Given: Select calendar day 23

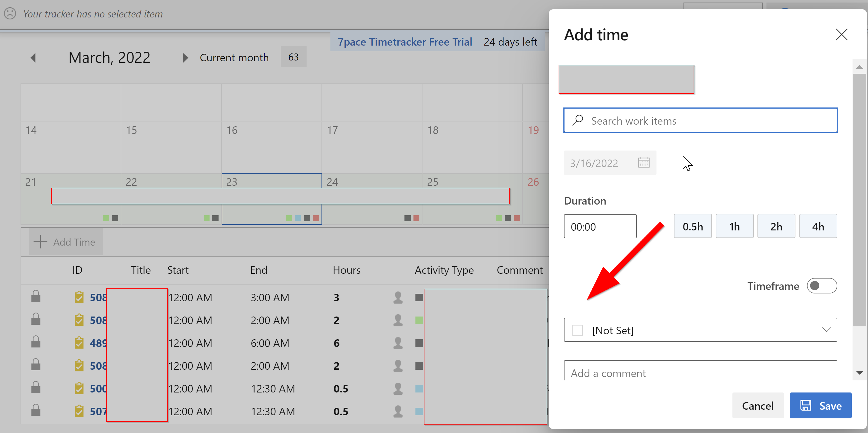Looking at the screenshot, I should coord(272,199).
